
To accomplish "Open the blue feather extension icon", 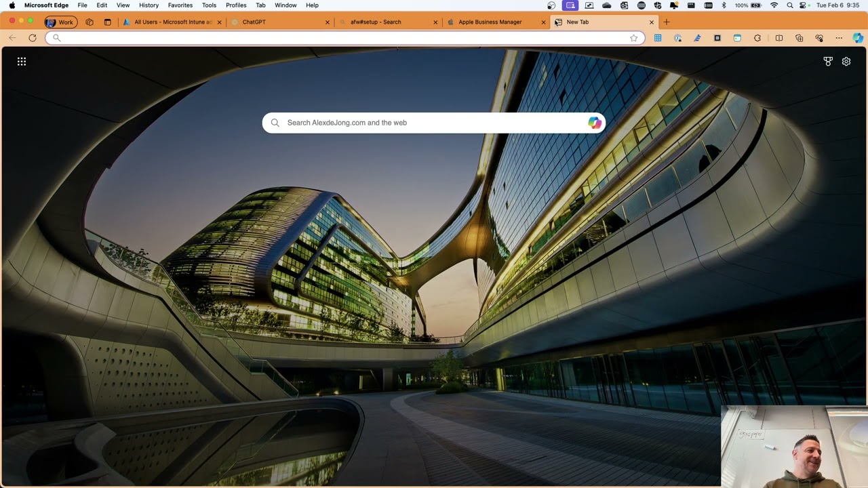I will click(x=697, y=38).
